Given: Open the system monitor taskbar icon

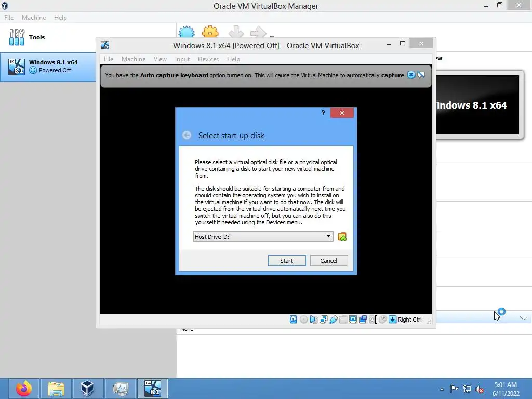Looking at the screenshot, I should point(120,389).
